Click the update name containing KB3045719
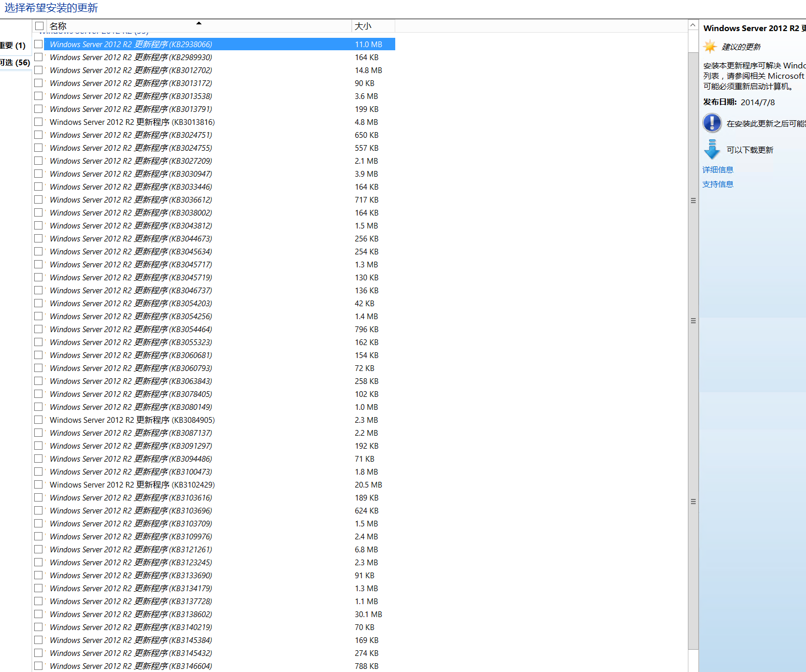This screenshot has height=672, width=806. tap(131, 277)
